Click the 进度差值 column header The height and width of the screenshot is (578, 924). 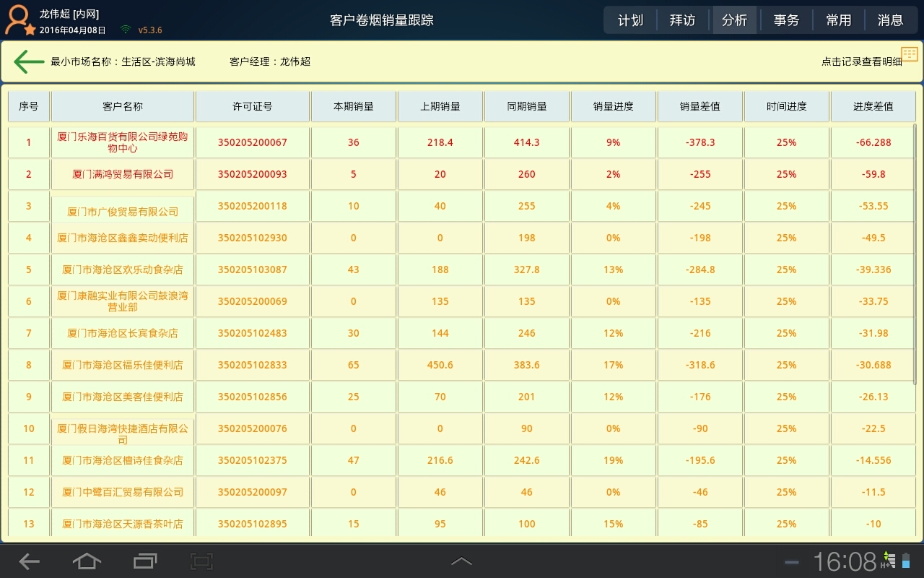(873, 106)
